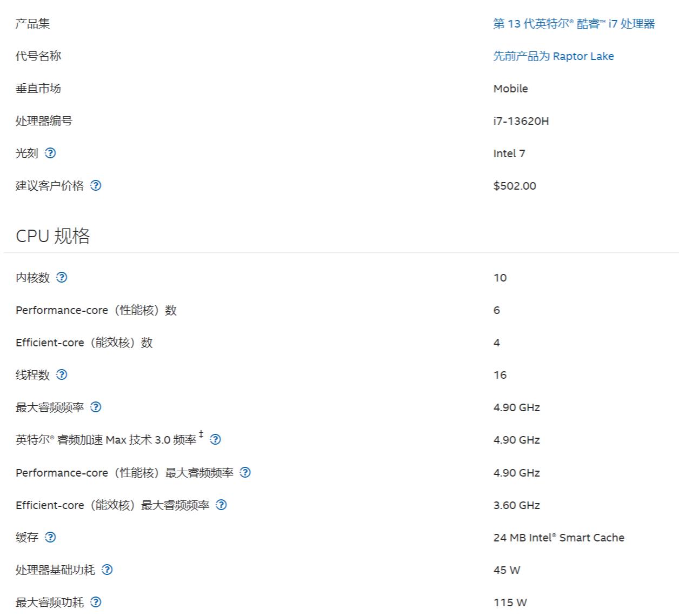Open help icon next to 建议客户价格
679x616 pixels.
[x=96, y=185]
